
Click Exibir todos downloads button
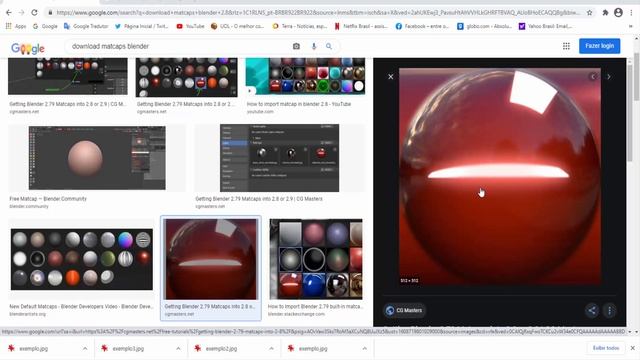(x=606, y=348)
